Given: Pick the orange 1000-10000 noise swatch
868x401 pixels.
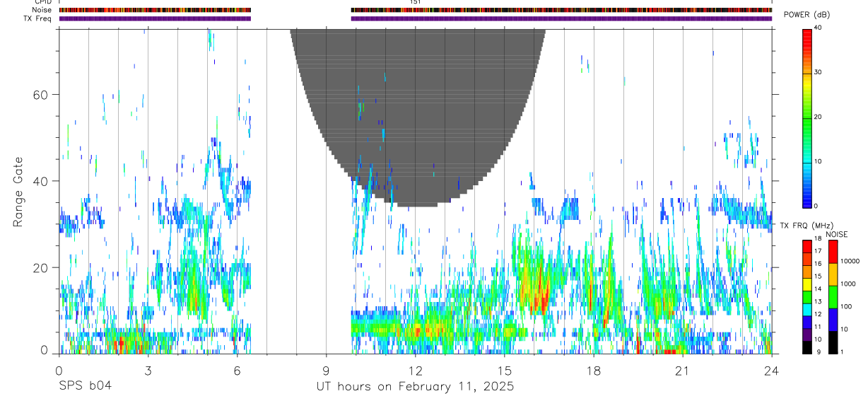Looking at the screenshot, I should click(x=833, y=274).
